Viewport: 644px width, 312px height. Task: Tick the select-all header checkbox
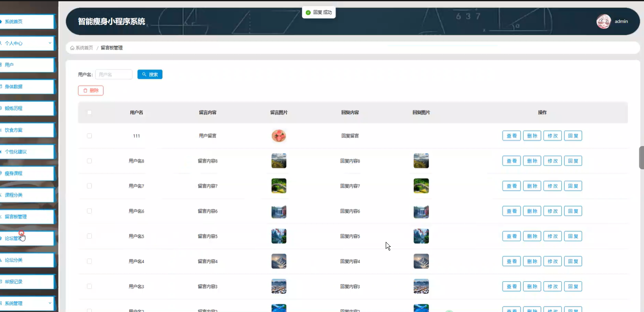pos(89,112)
